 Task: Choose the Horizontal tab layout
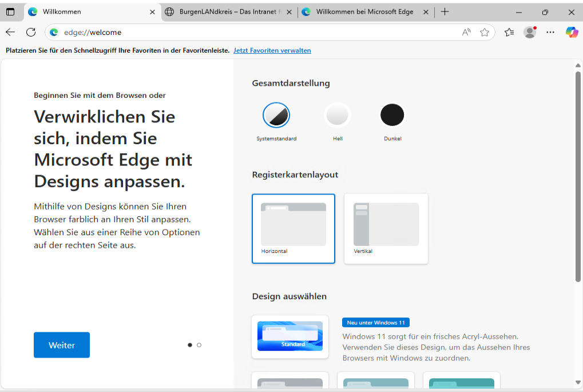[x=294, y=229]
